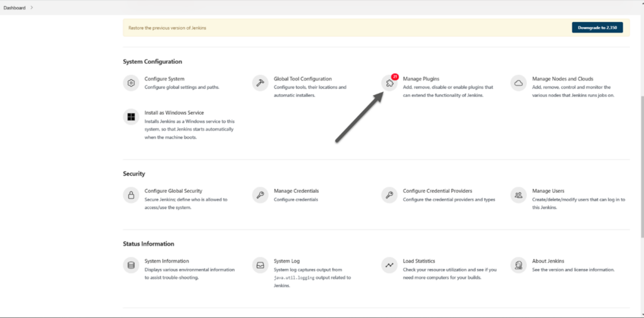Click the Configure Global Security padlock icon
The width and height of the screenshot is (644, 318).
131,195
